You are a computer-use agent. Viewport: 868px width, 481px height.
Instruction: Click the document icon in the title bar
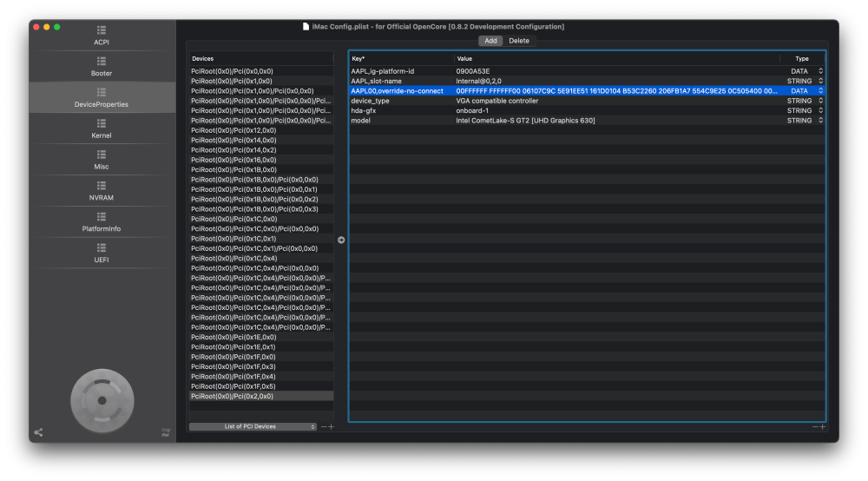click(306, 27)
